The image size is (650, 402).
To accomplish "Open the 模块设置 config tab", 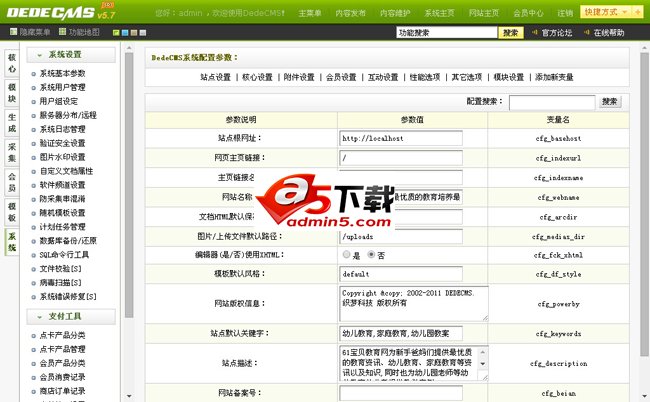I will click(x=509, y=77).
